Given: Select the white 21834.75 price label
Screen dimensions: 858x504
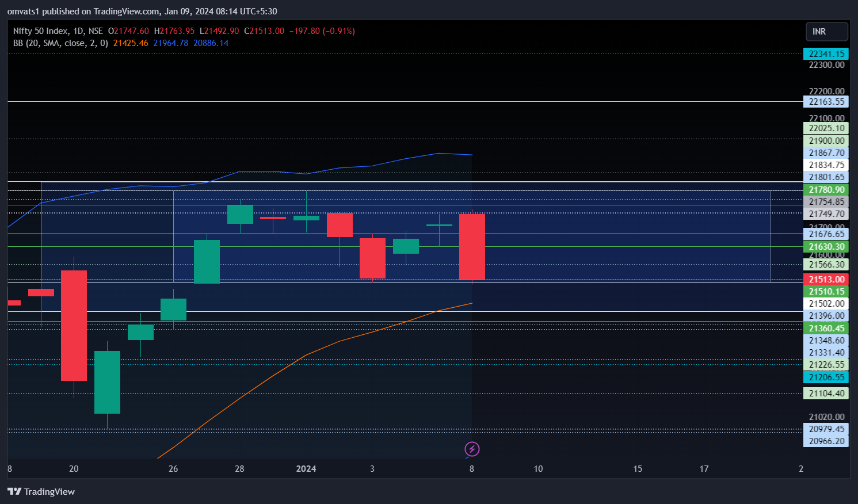Looking at the screenshot, I should [826, 165].
